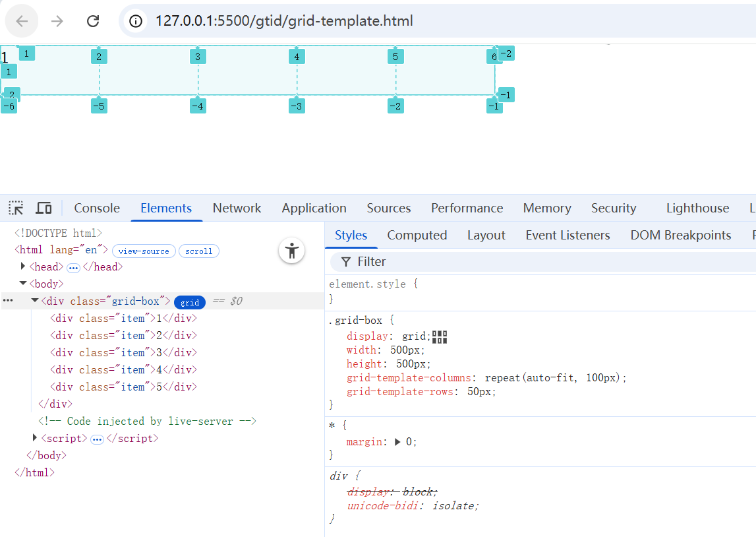Image resolution: width=756 pixels, height=537 pixels.
Task: Go forward with the browser forward arrow
Action: click(x=57, y=20)
